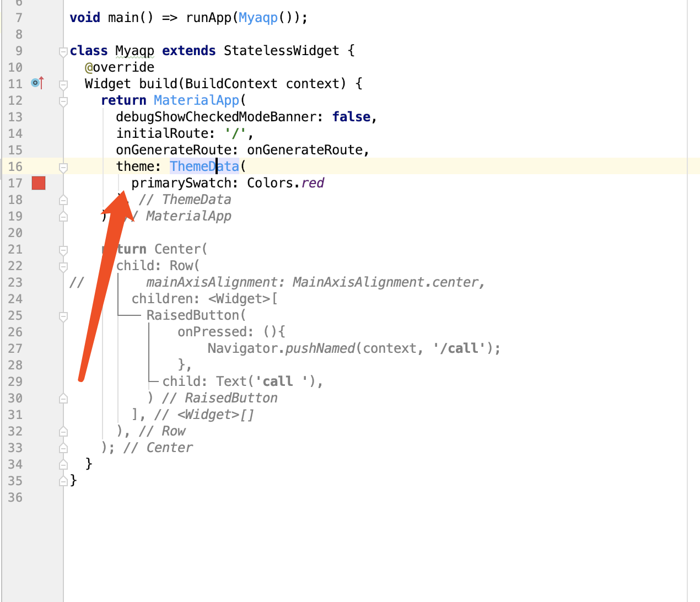Collapse the return MaterialApp fold marker on line 12
Screen dimensions: 700x602
(63, 101)
